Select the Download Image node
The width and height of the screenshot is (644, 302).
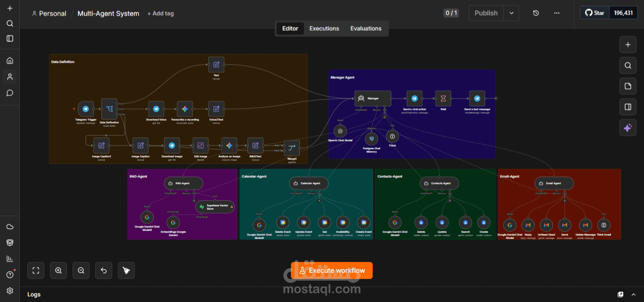click(x=172, y=145)
